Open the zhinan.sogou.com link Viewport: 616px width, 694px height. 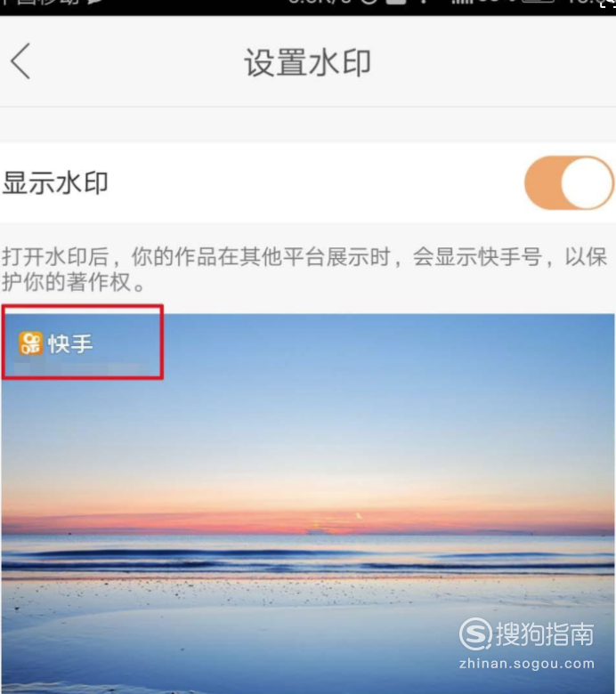click(x=527, y=664)
